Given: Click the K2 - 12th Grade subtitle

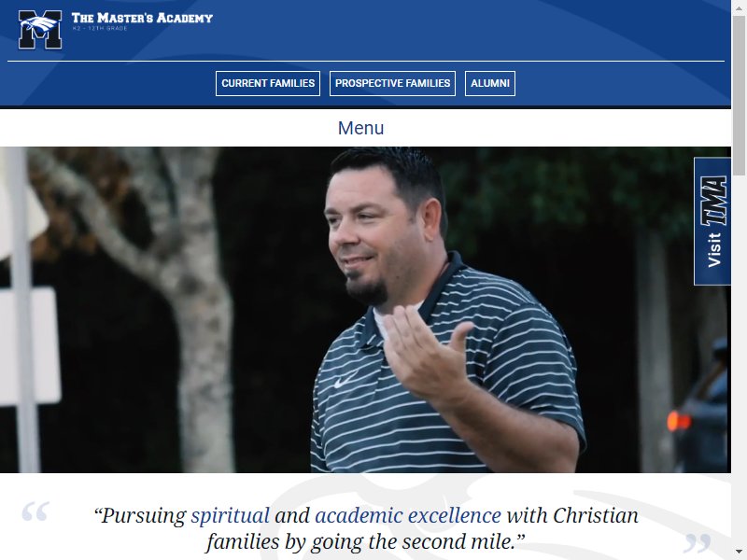Looking at the screenshot, I should pos(100,29).
